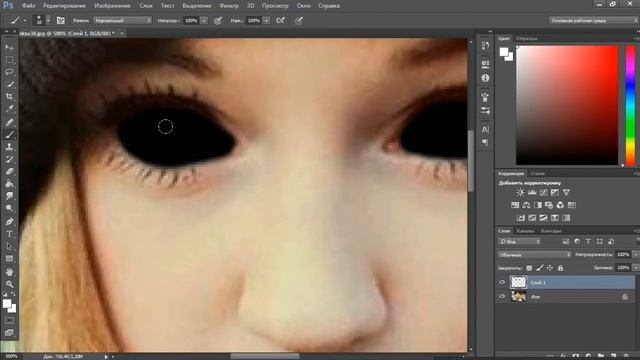Open the layer blend mode dropdown

pos(534,254)
